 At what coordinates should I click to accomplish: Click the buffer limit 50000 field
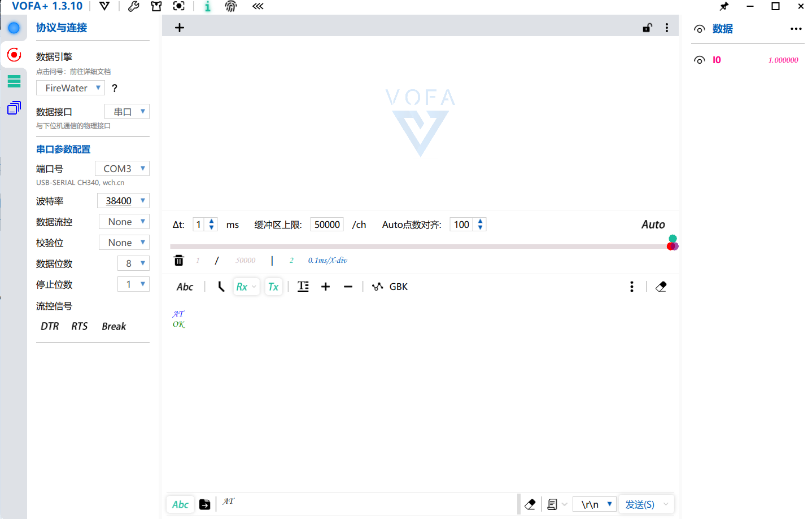[327, 225]
